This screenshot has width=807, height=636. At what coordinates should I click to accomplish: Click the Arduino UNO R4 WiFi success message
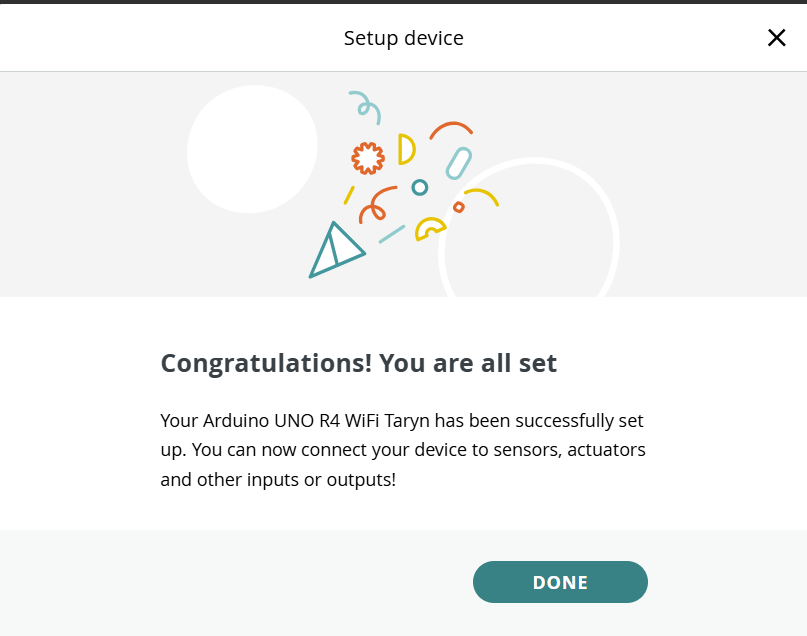pyautogui.click(x=402, y=450)
